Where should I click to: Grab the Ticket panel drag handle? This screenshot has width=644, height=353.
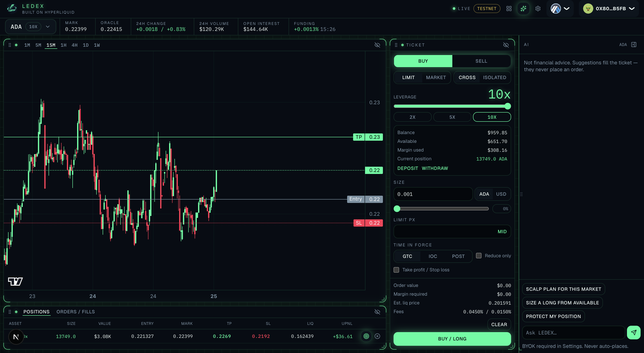[x=396, y=45]
